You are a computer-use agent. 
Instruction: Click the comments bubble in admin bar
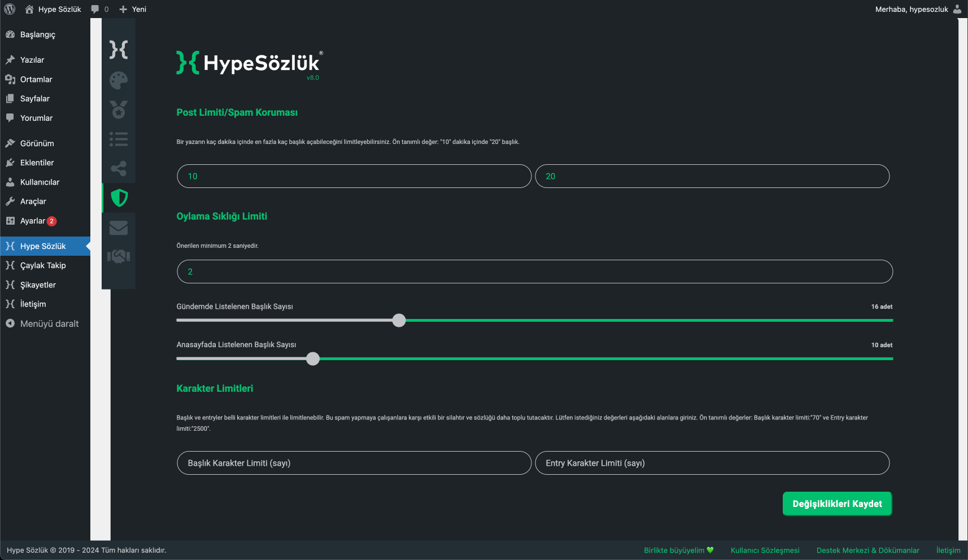[100, 9]
